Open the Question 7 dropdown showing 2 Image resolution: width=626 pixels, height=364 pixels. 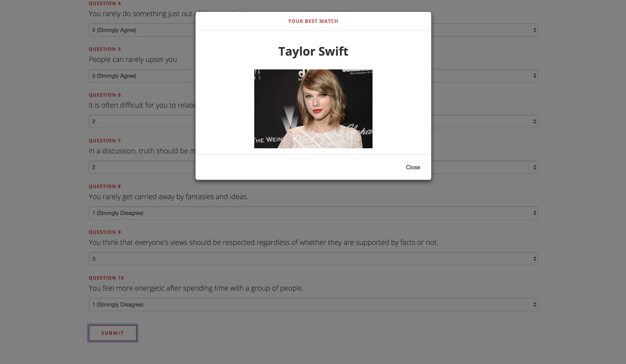(142, 167)
